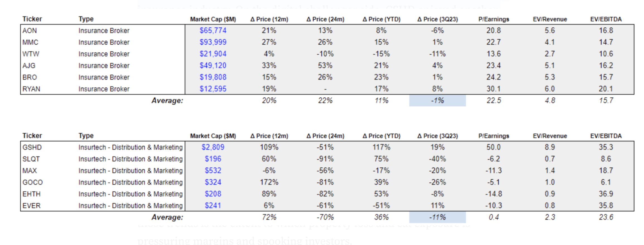Click AON's market cap value $65,774
This screenshot has height=245, width=644.
click(213, 30)
